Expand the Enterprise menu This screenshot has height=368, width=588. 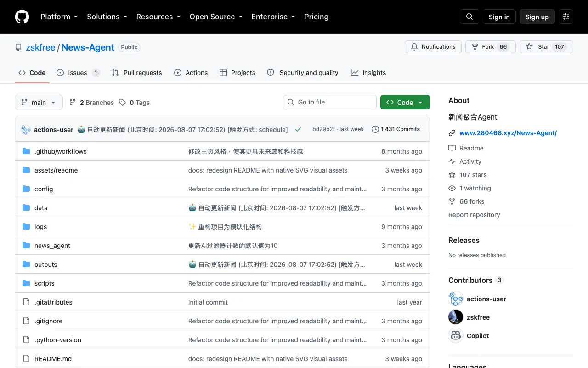point(273,17)
